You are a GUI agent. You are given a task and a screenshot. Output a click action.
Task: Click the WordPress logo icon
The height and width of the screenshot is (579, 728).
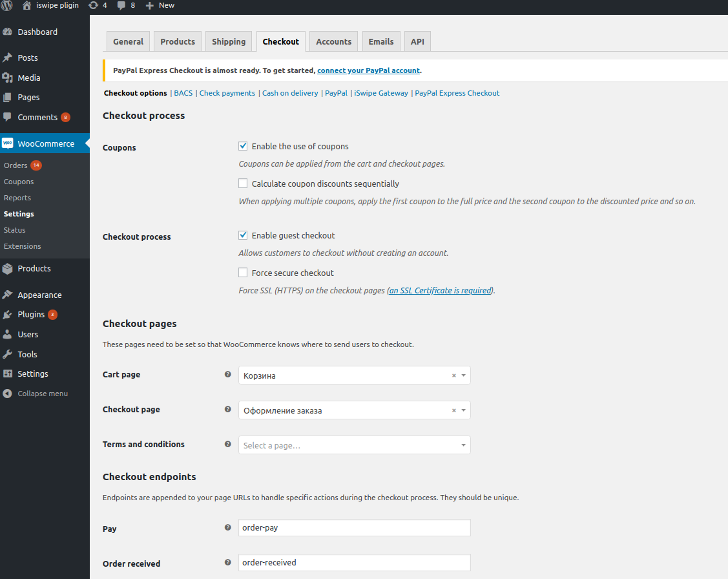point(6,5)
